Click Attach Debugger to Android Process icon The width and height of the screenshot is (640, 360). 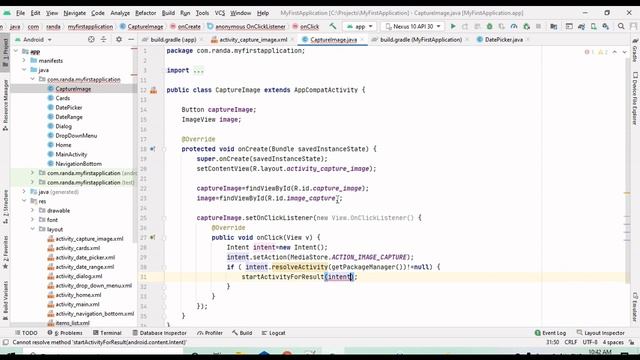pos(527,27)
